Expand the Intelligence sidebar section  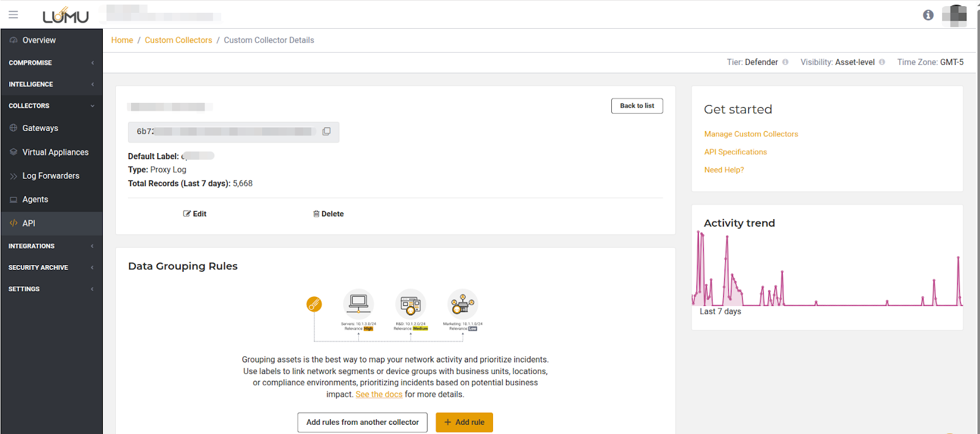(51, 84)
